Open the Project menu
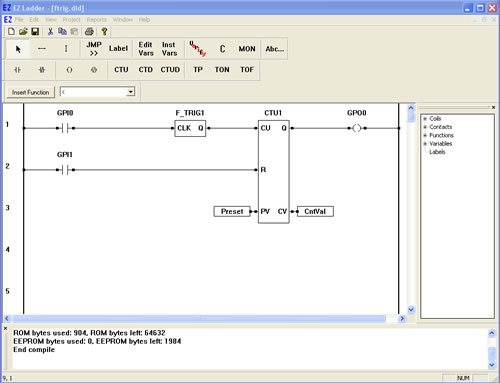Image resolution: width=500 pixels, height=383 pixels. point(71,20)
